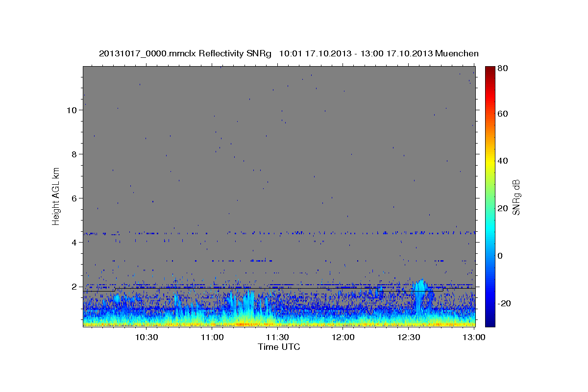
Task: Click the 11:00 time tick label
Action: [212, 337]
